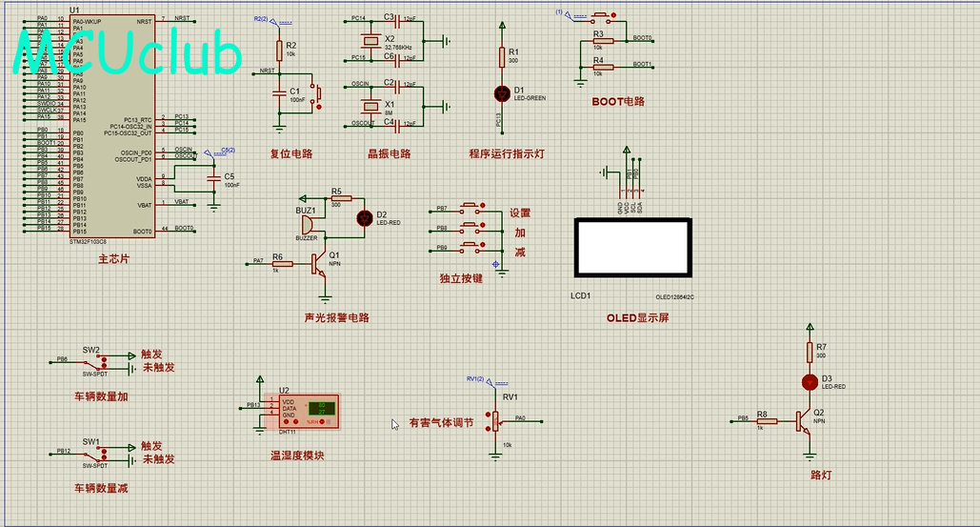Select the STM32F103C8 main chip U1
Image resolution: width=980 pixels, height=527 pixels.
point(111,125)
